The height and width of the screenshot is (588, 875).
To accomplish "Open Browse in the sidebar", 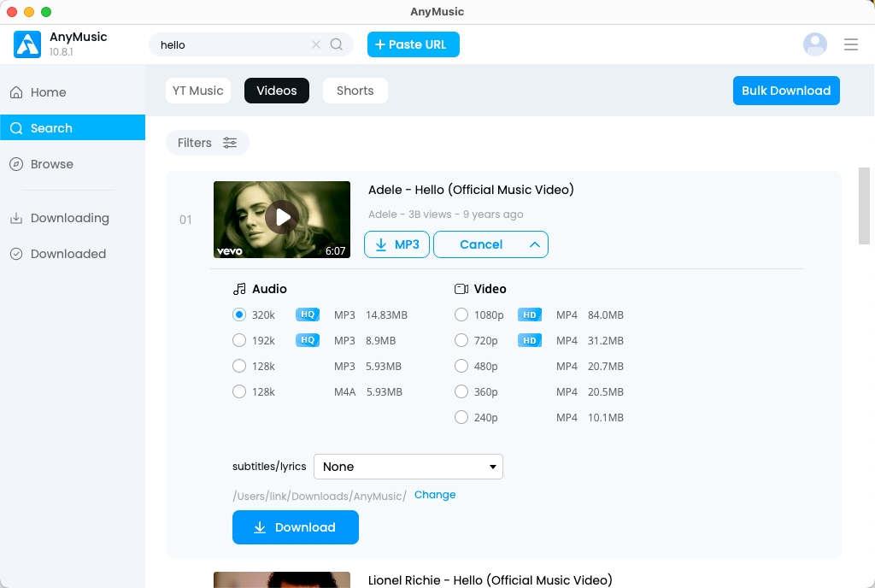I will point(73,164).
